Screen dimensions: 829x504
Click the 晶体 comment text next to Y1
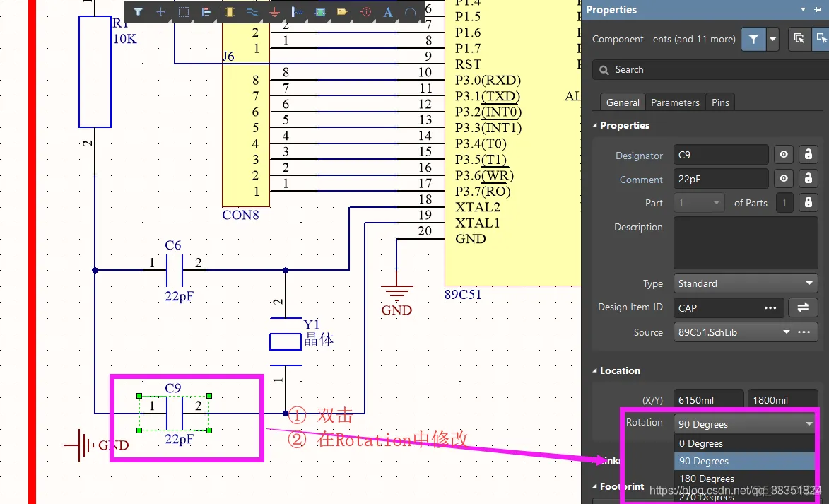tap(319, 339)
